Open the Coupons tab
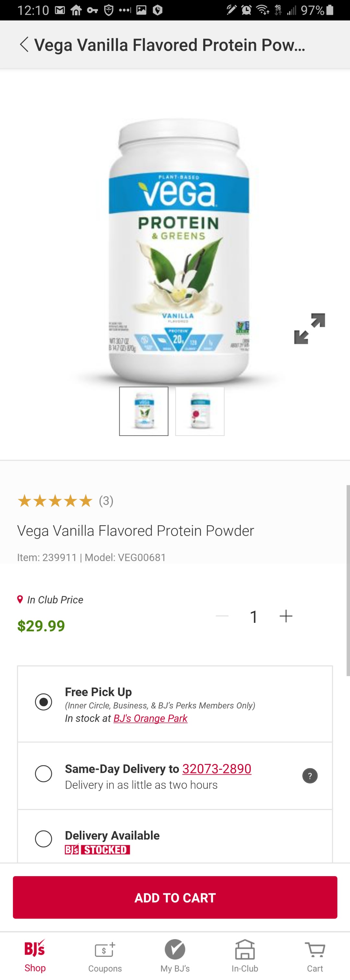 click(105, 956)
